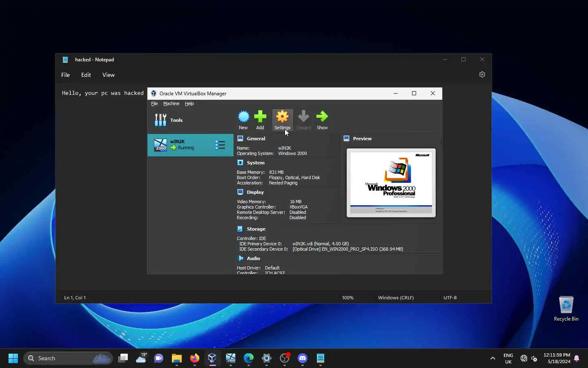The width and height of the screenshot is (588, 368).
Task: Open the weather widget showing 19°
Action: (141, 358)
